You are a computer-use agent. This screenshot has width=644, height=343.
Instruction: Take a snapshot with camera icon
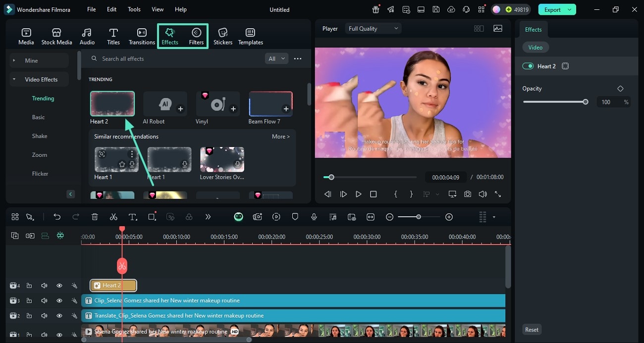468,195
